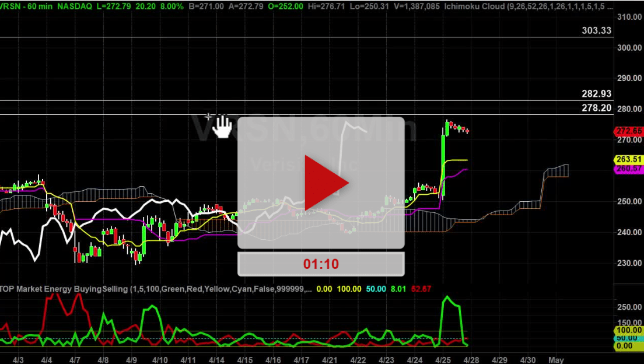This screenshot has height=364, width=644.
Task: Click the 4/7 date label on time axis
Action: pyautogui.click(x=75, y=360)
